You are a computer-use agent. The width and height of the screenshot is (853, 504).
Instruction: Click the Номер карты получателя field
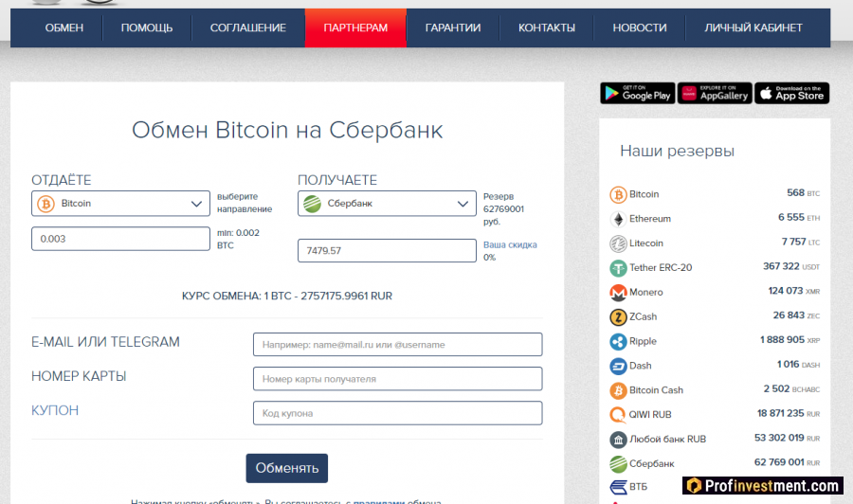click(398, 378)
